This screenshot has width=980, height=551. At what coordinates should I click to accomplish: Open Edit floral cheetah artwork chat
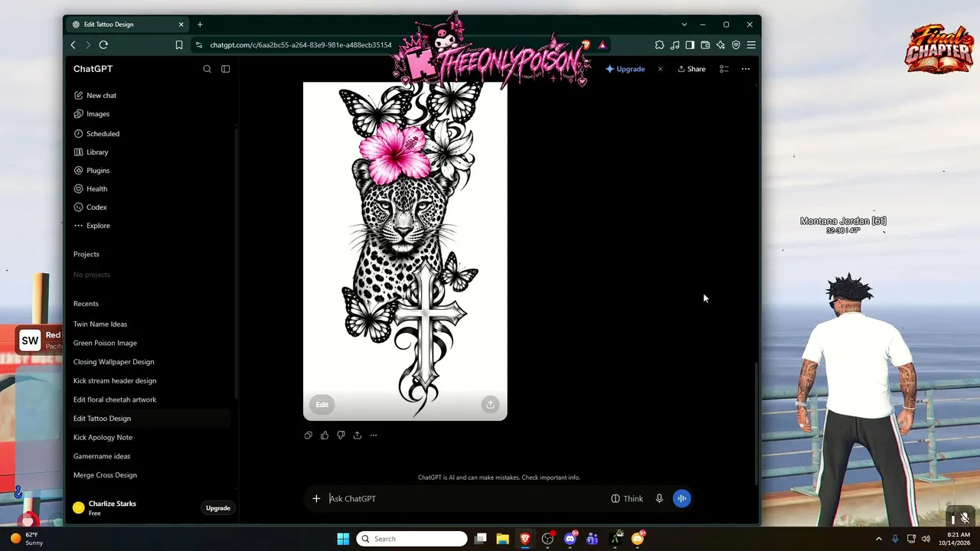pos(115,399)
